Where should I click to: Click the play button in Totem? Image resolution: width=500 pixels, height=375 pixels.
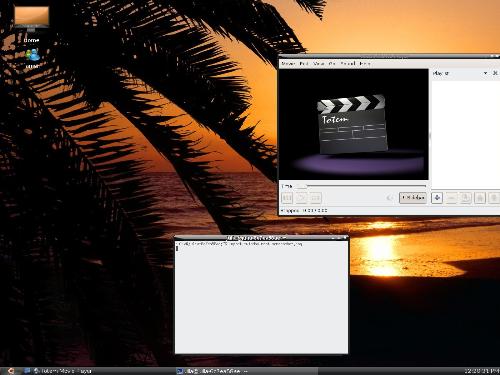click(x=301, y=198)
